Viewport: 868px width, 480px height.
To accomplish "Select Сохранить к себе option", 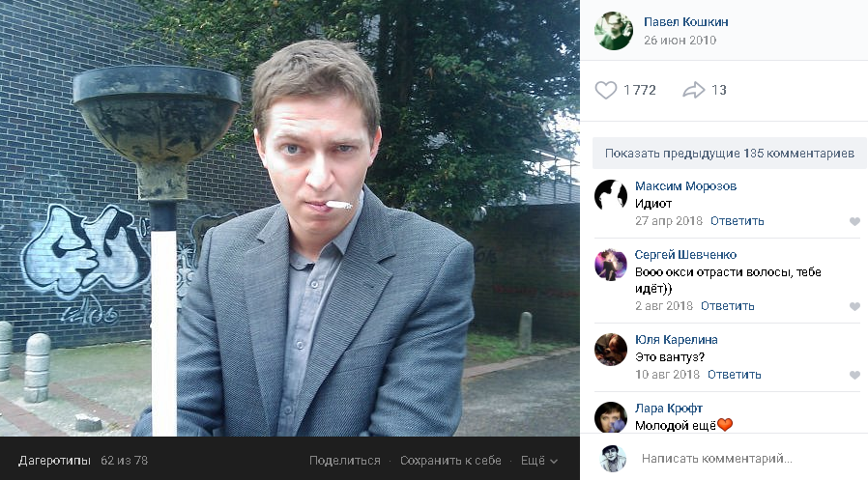I will (x=450, y=460).
